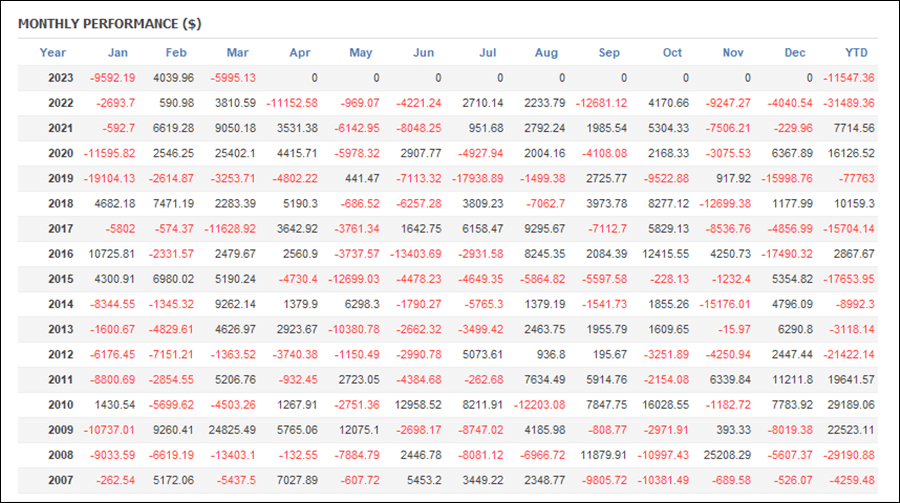Click the 2019 YTD value -77763
The width and height of the screenshot is (900, 503).
[x=856, y=178]
